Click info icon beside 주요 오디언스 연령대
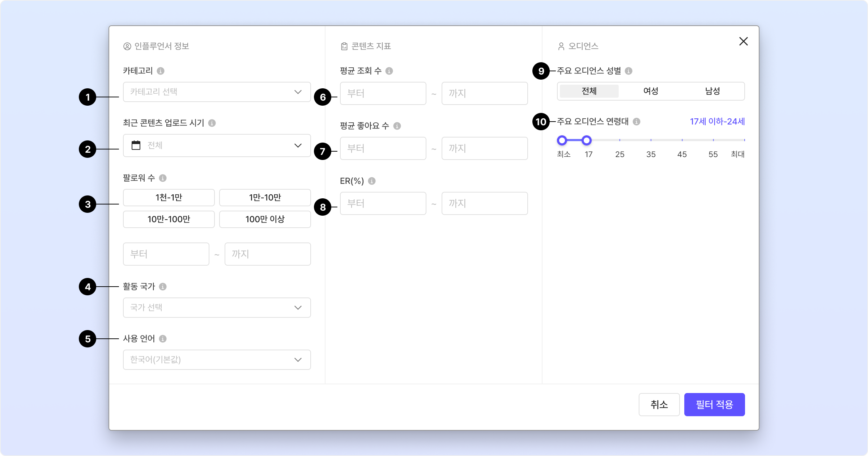 [637, 122]
